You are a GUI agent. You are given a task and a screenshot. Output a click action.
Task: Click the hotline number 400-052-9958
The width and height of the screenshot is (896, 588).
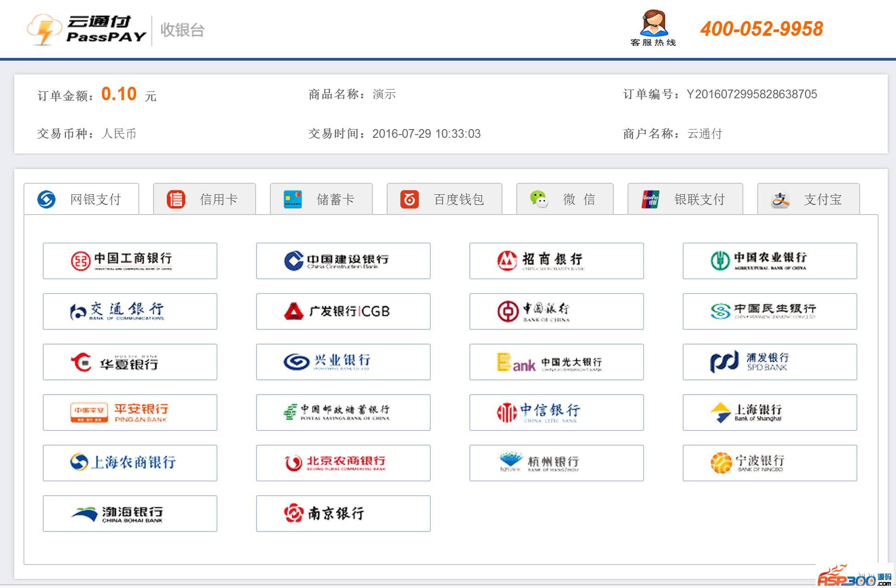pos(761,29)
